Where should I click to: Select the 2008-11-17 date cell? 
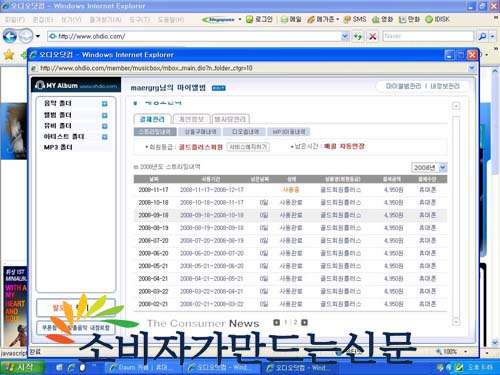[x=153, y=190]
